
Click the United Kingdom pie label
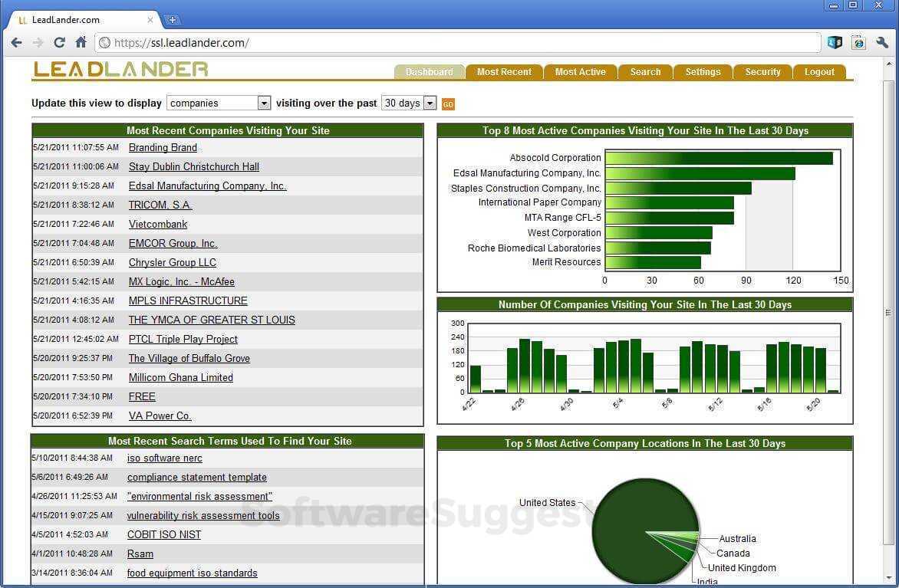point(741,568)
